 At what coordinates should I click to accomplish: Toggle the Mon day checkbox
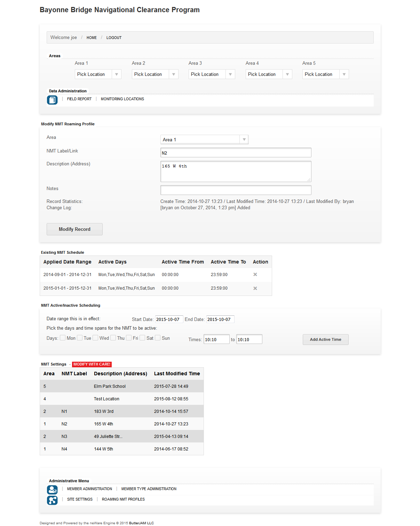point(63,338)
